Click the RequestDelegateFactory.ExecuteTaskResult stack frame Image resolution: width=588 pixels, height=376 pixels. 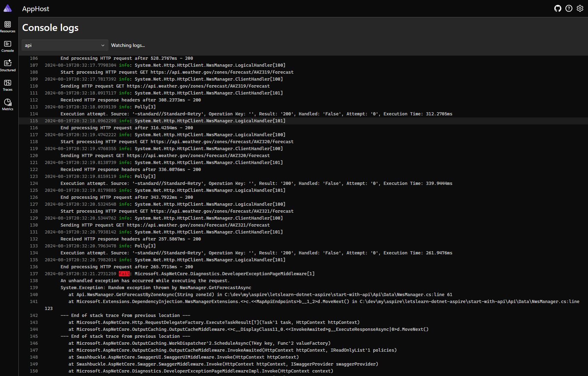tap(214, 322)
